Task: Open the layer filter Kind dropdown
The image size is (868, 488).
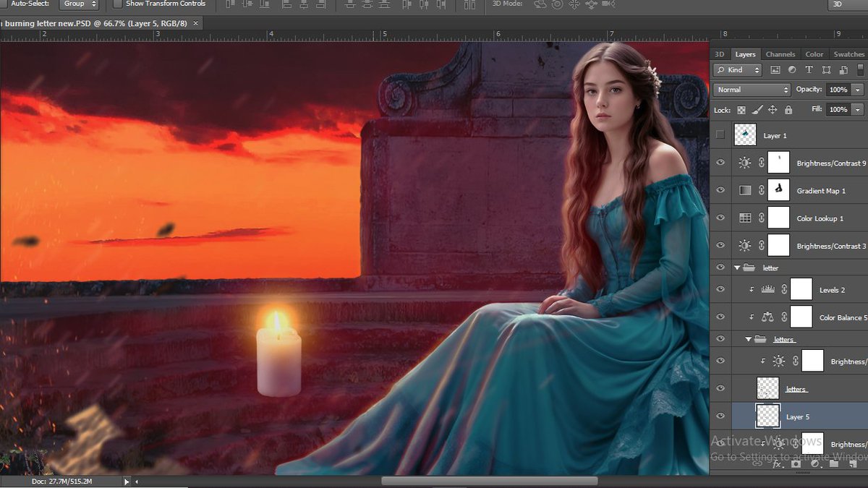Action: (x=737, y=70)
